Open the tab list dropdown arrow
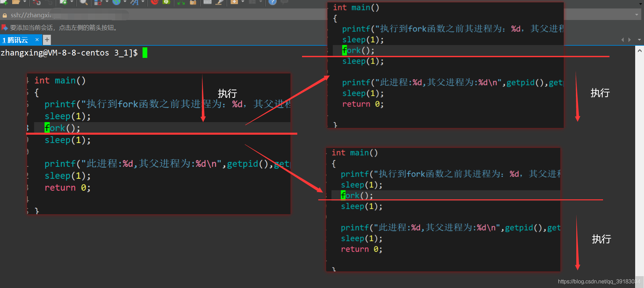Image resolution: width=644 pixels, height=288 pixels. [x=639, y=40]
